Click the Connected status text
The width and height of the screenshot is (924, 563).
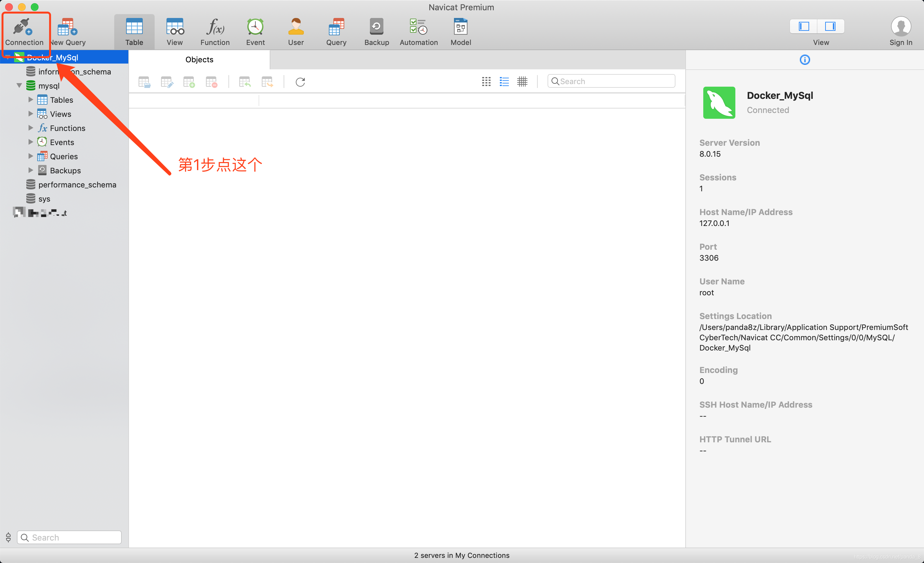pyautogui.click(x=768, y=110)
